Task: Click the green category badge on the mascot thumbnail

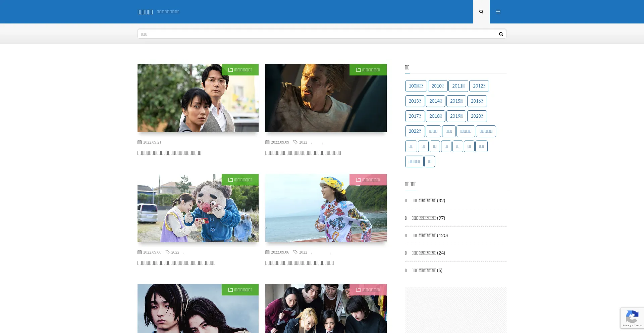Action: tap(240, 180)
